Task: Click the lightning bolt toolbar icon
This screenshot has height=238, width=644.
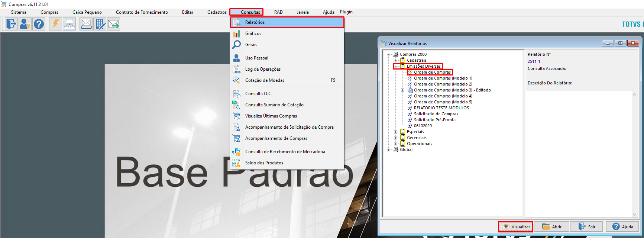Action: pos(55,24)
